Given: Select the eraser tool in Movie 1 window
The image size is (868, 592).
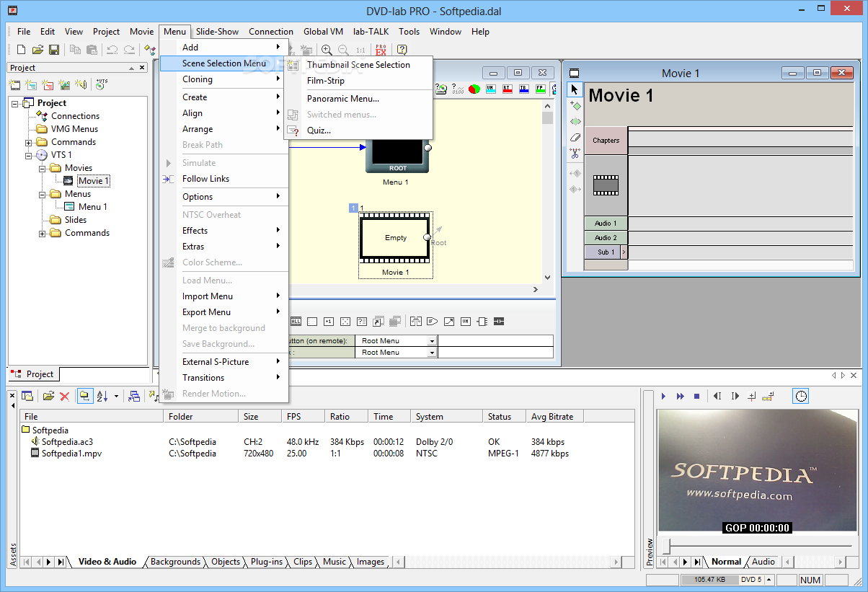Looking at the screenshot, I should (x=575, y=137).
